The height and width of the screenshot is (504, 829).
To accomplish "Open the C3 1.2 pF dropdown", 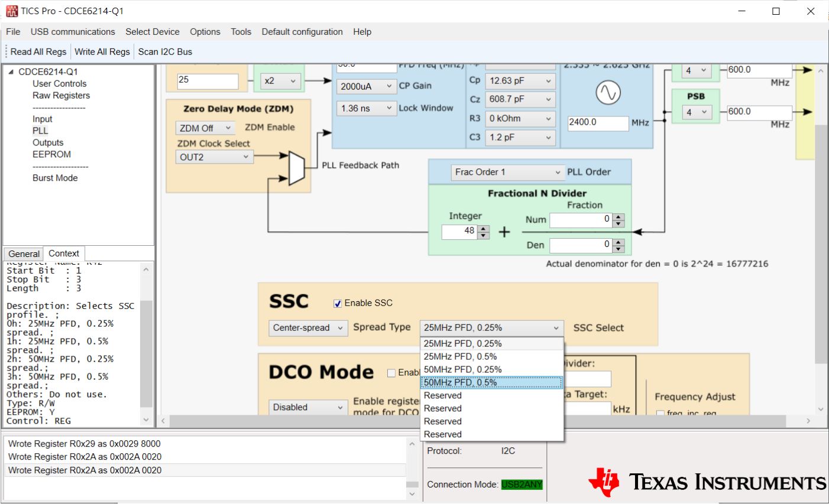I will pos(520,138).
